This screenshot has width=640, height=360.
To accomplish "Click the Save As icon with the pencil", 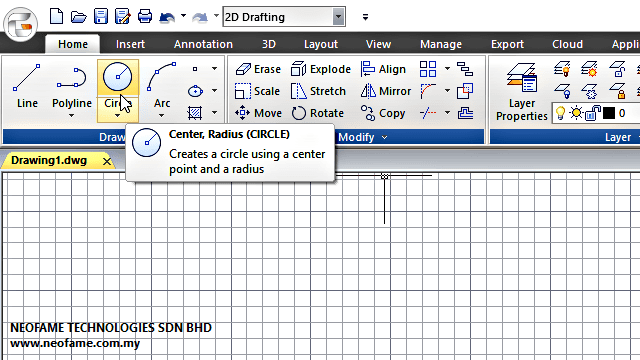I will (x=123, y=17).
